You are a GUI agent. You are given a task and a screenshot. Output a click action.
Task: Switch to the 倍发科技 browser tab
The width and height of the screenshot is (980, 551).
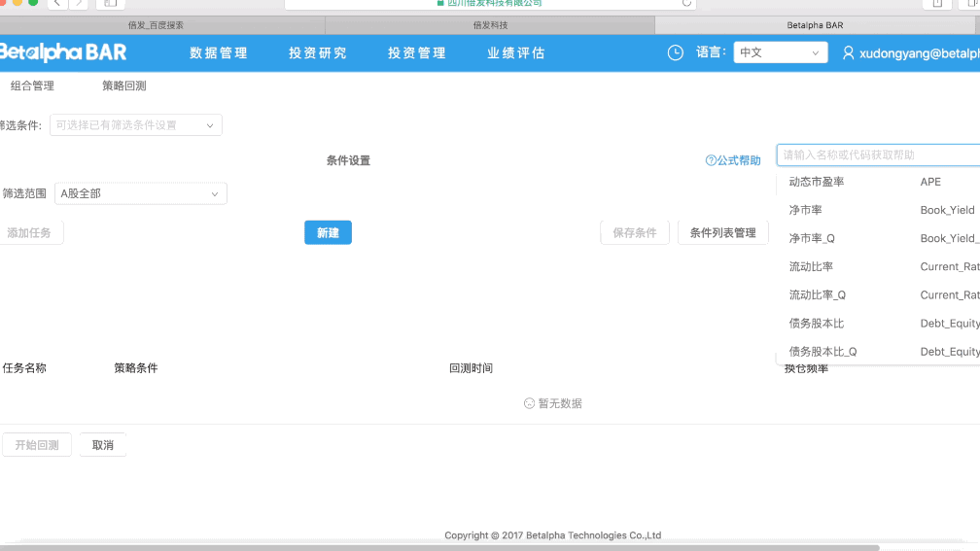(x=490, y=25)
